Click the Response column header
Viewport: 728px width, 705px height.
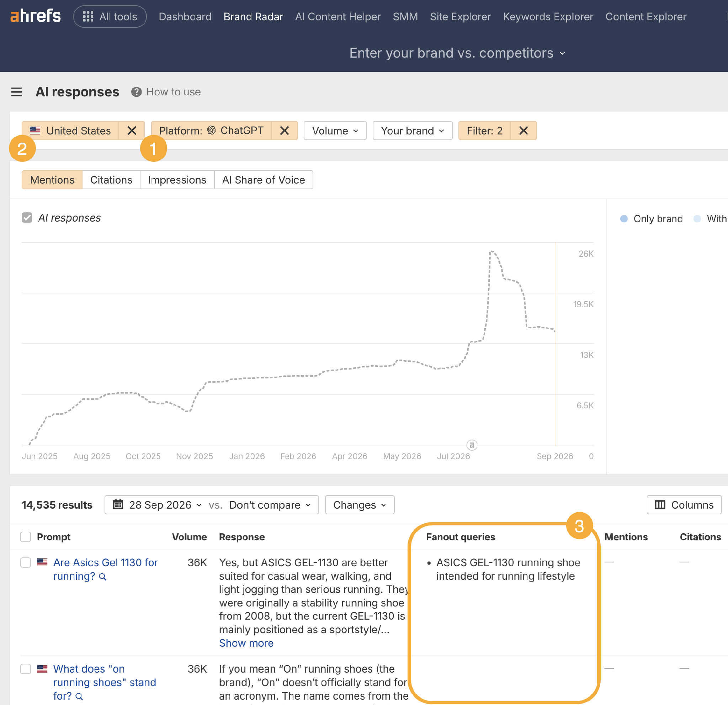tap(242, 537)
